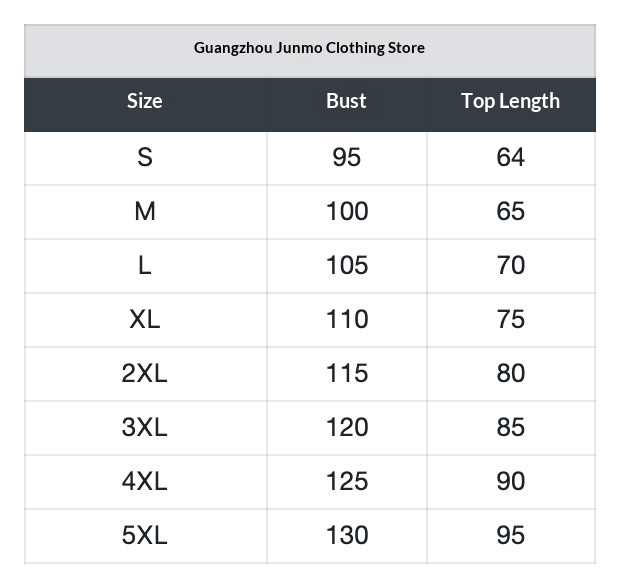The image size is (620, 588).
Task: Click the Top Length column header
Action: (x=510, y=101)
